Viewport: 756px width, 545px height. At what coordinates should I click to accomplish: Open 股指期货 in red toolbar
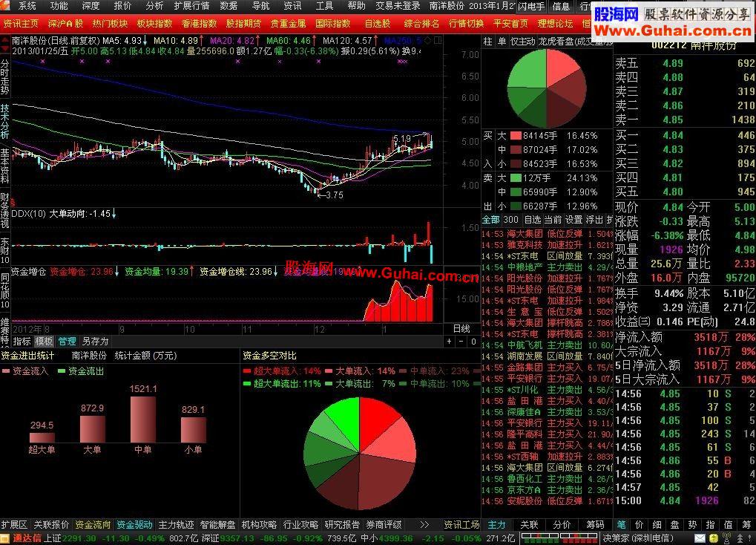243,23
